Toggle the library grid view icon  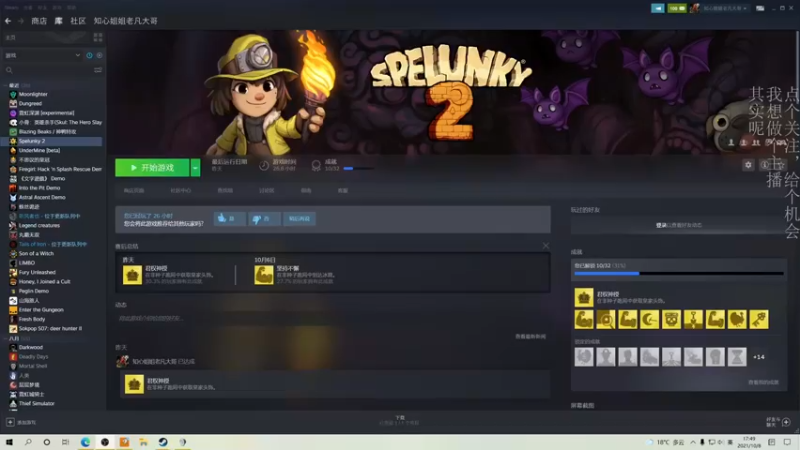(98, 37)
